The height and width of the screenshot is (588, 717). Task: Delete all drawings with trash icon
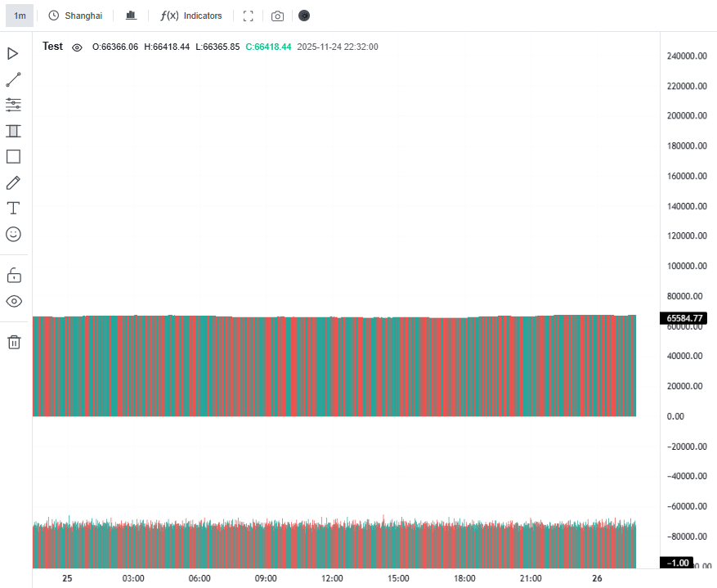click(x=14, y=342)
